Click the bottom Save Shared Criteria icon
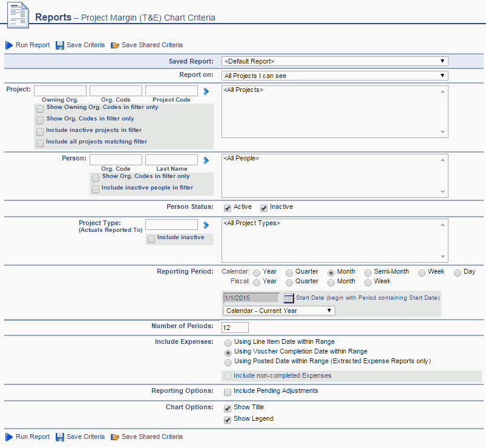This screenshot has width=486, height=448. pos(115,436)
